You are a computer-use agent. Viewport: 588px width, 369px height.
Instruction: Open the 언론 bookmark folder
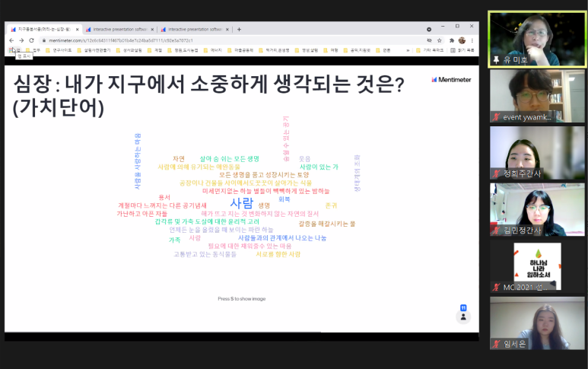tap(383, 50)
